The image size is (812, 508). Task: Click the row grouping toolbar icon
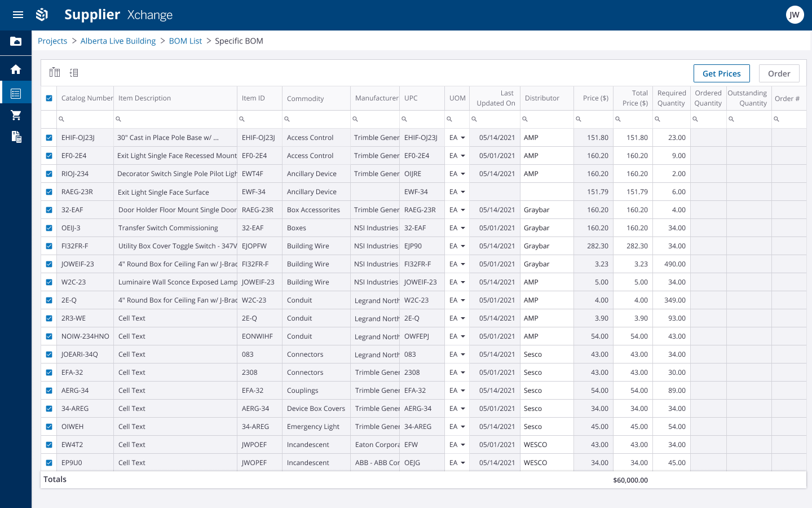pos(74,72)
